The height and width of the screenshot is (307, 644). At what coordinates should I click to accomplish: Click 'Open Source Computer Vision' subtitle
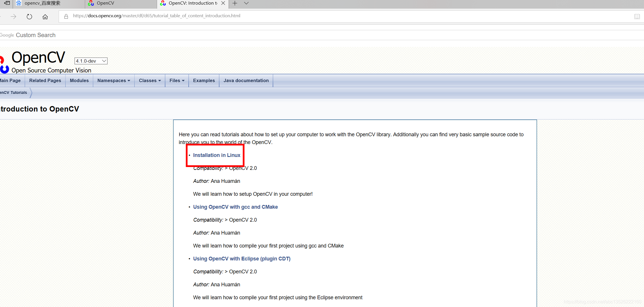coord(51,70)
